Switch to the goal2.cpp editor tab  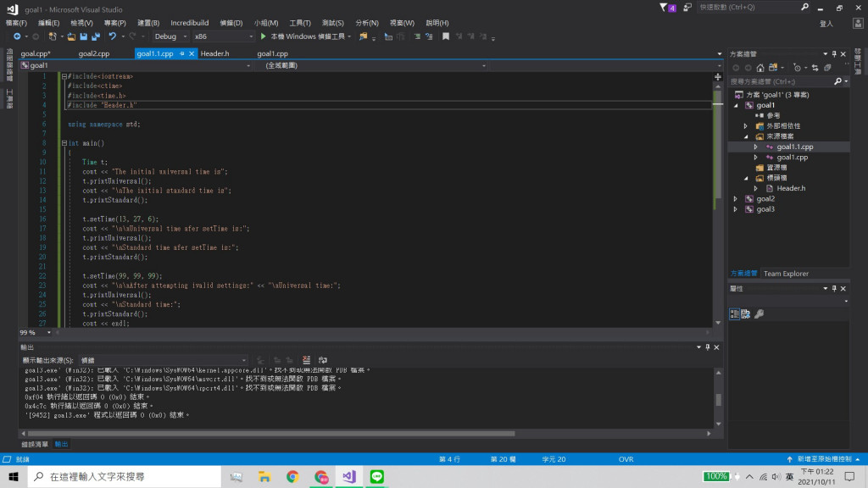pos(94,53)
